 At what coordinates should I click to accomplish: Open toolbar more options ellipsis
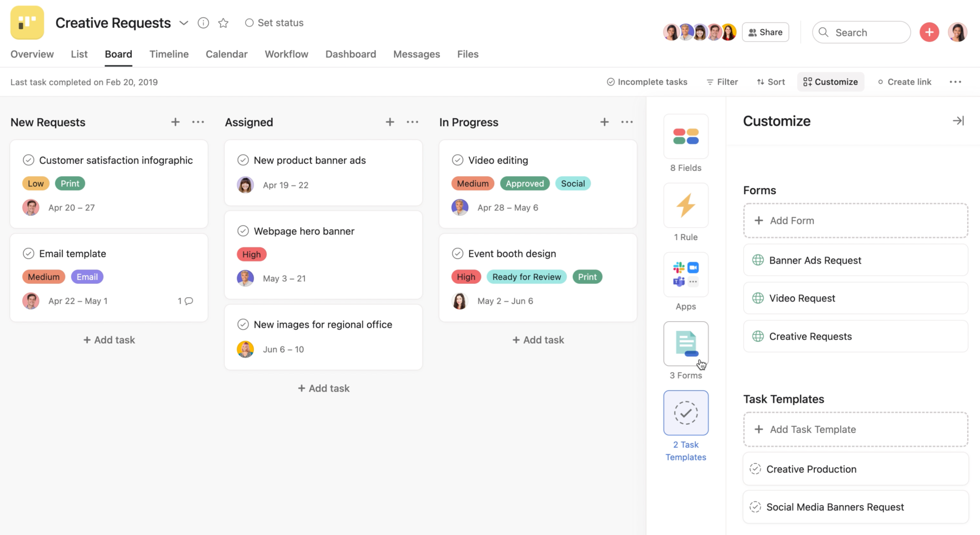pyautogui.click(x=955, y=82)
